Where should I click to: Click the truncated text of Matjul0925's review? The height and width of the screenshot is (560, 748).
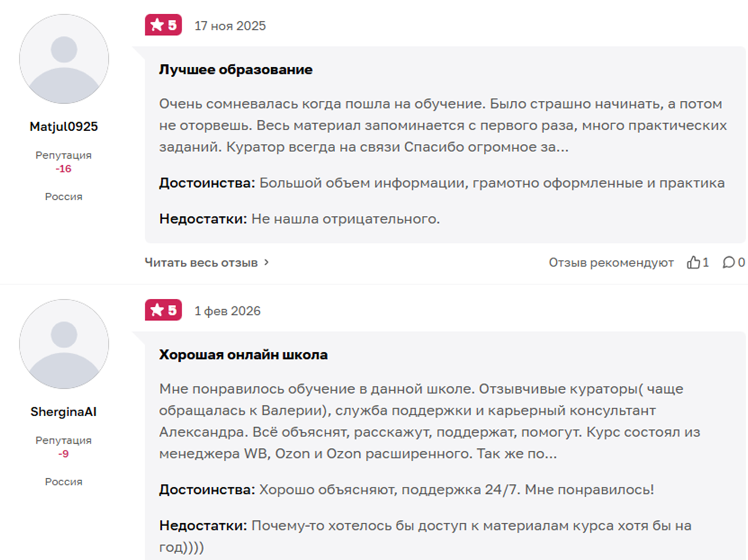pos(442,125)
